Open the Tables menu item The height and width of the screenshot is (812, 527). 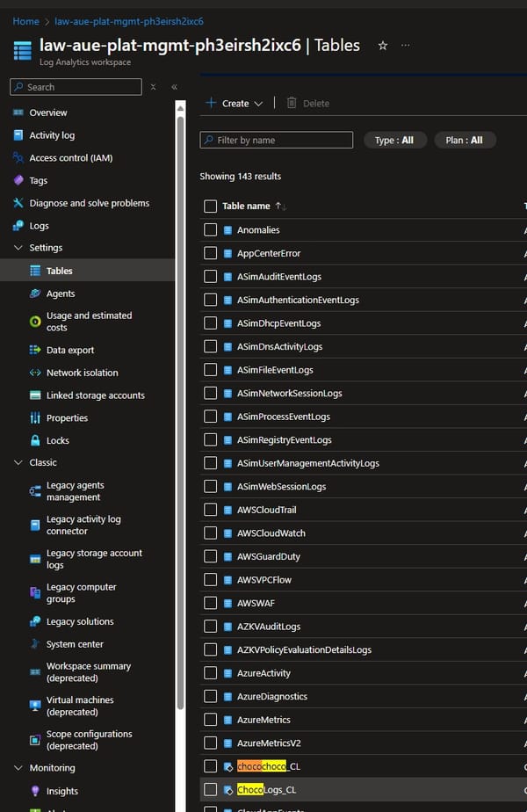88,271
